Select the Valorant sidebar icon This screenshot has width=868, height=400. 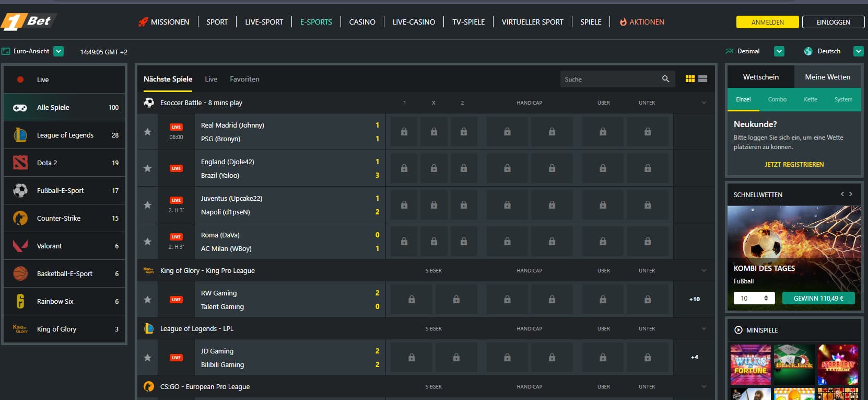(x=20, y=246)
